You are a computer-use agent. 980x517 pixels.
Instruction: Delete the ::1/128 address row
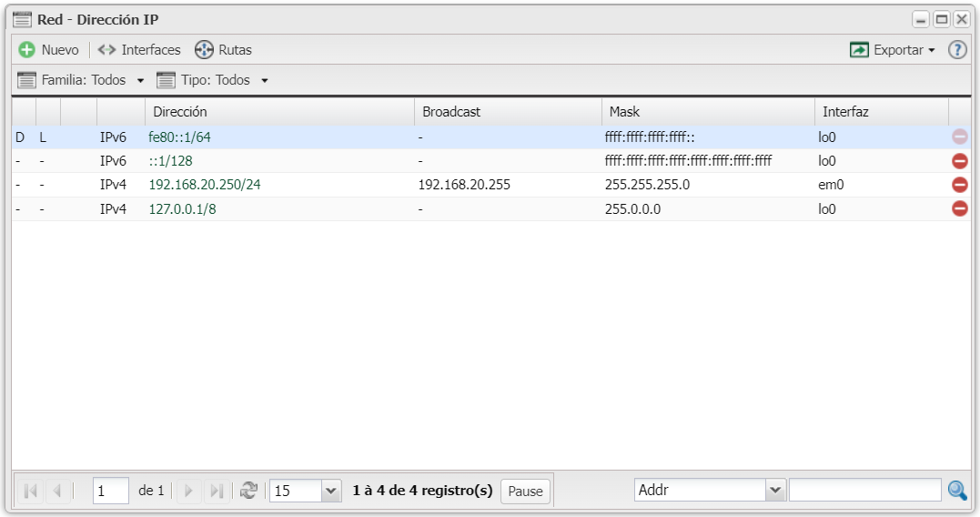[959, 161]
